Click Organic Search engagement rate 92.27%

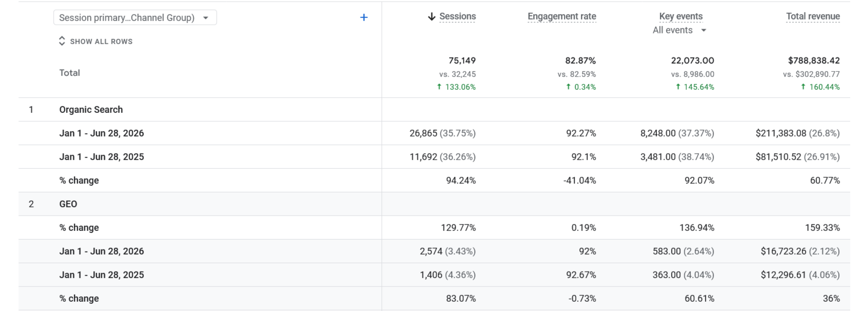[x=581, y=133]
